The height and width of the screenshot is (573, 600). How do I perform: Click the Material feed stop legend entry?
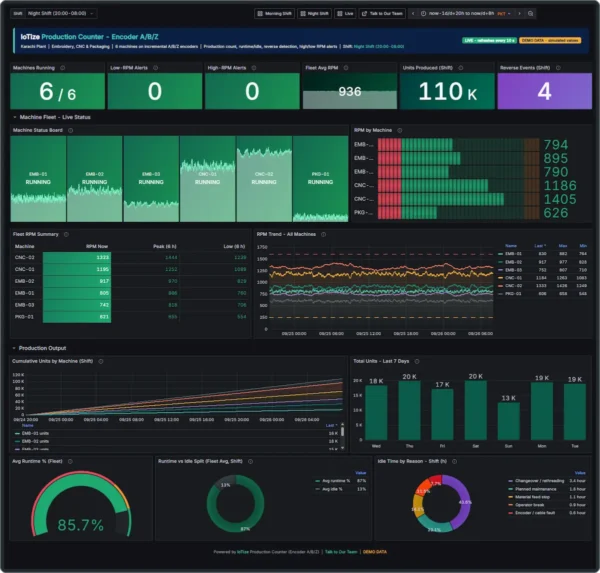(532, 497)
